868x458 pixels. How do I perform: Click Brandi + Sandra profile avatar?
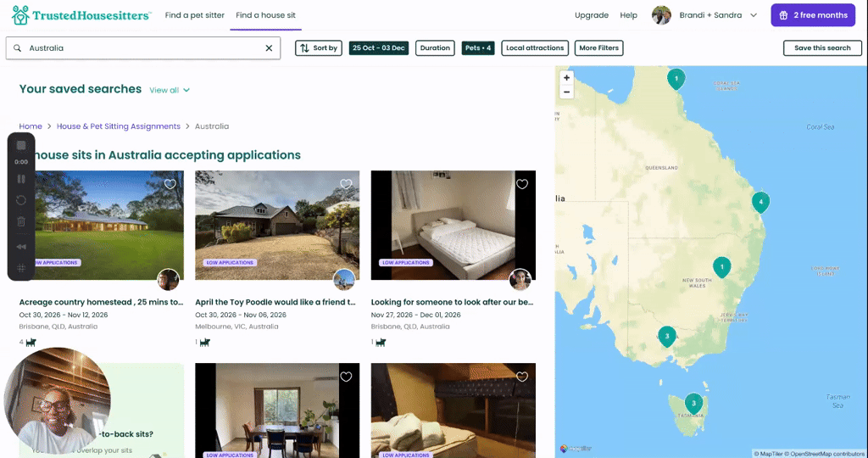click(661, 15)
